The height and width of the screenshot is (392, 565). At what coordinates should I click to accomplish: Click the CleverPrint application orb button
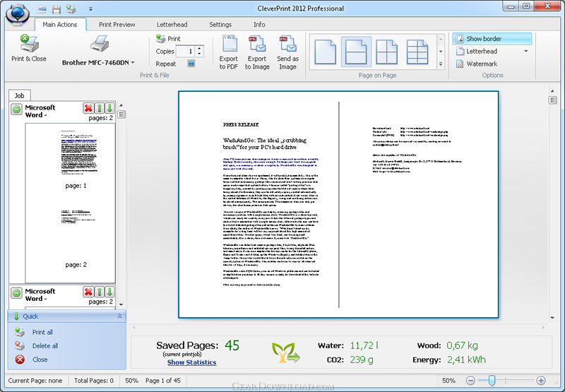click(x=18, y=13)
